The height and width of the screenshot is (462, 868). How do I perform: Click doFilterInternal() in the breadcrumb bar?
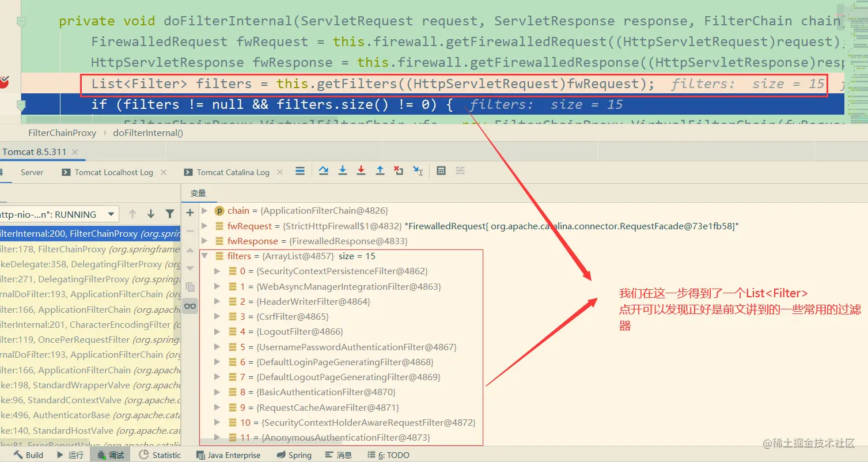click(x=148, y=133)
